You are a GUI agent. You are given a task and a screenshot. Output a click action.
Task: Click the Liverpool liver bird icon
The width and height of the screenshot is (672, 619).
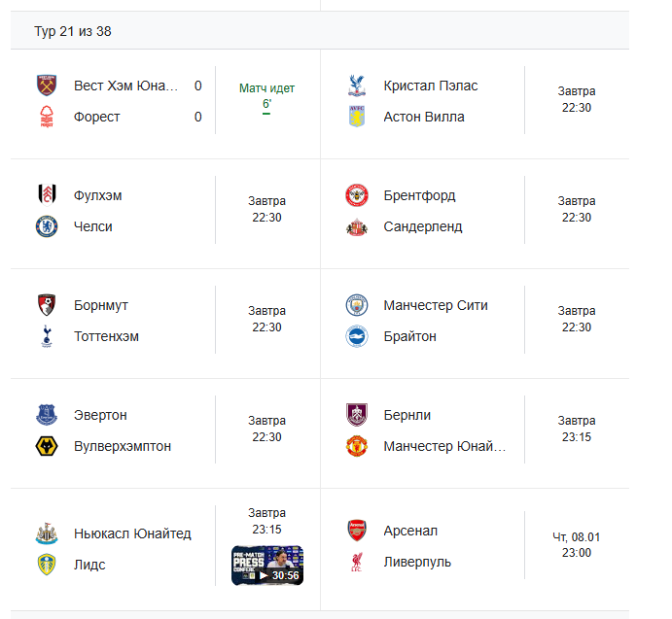point(357,562)
